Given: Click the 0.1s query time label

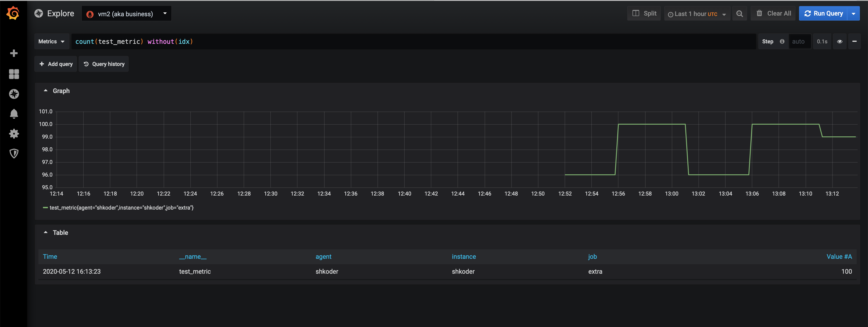Looking at the screenshot, I should pyautogui.click(x=822, y=41).
